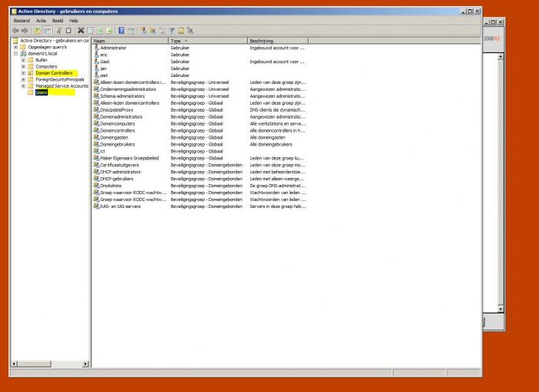The width and height of the screenshot is (539, 392).
Task: Select the Schema-administrators group
Action: [x=199, y=96]
